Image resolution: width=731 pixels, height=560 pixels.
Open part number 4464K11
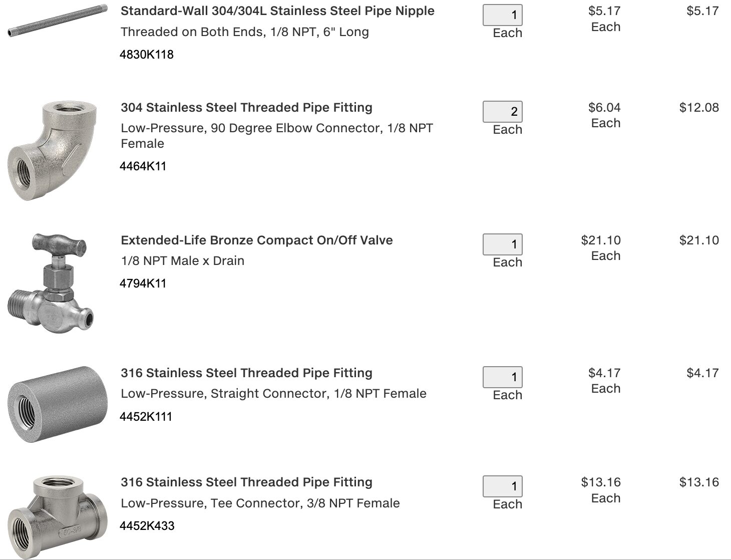point(143,166)
